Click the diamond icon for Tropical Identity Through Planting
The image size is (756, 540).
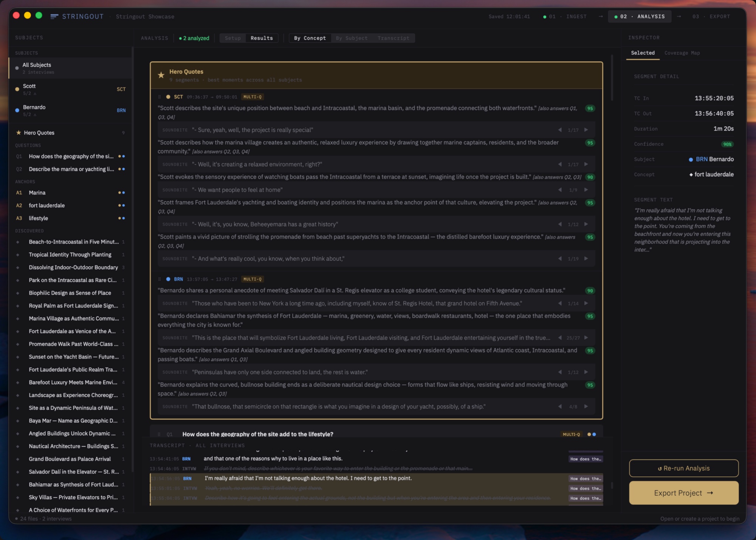[18, 254]
